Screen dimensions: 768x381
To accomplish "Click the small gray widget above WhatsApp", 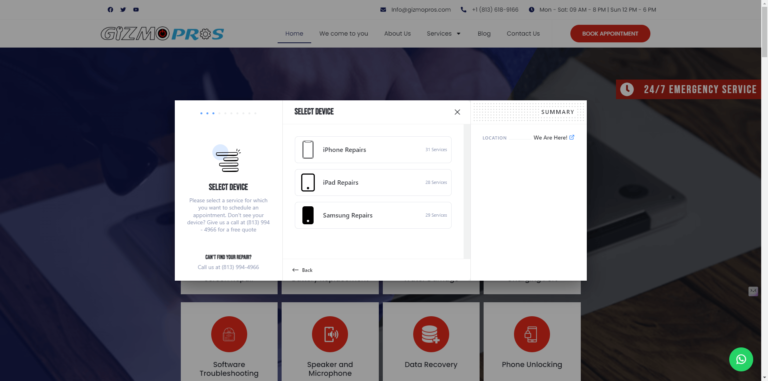I will (x=753, y=291).
